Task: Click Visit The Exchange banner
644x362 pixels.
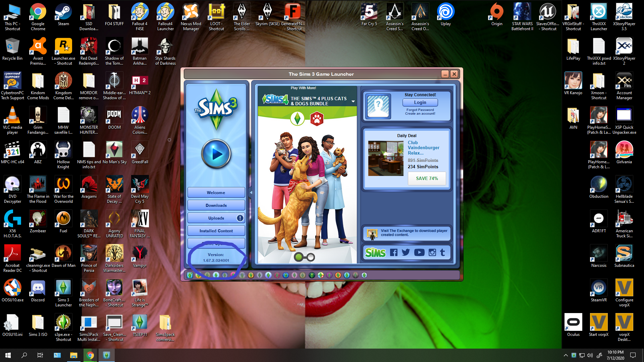Action: pyautogui.click(x=407, y=233)
